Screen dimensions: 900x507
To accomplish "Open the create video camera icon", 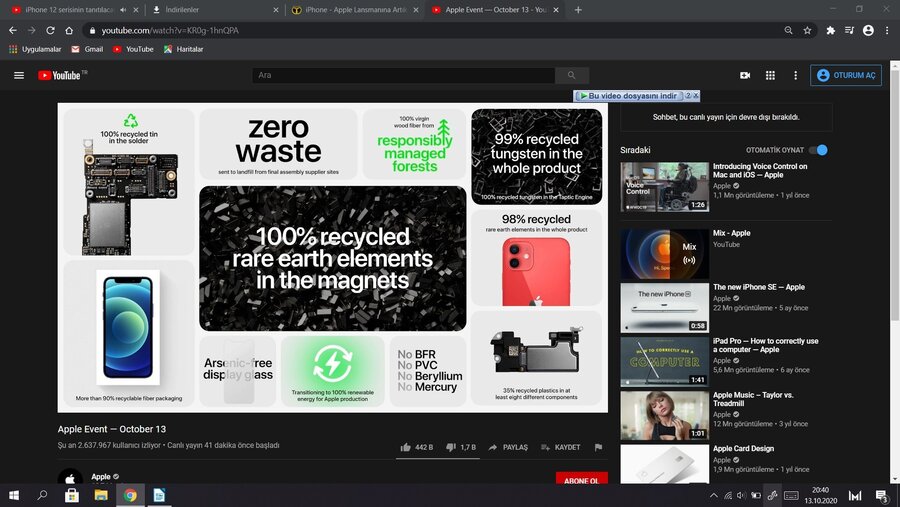I will [745, 75].
